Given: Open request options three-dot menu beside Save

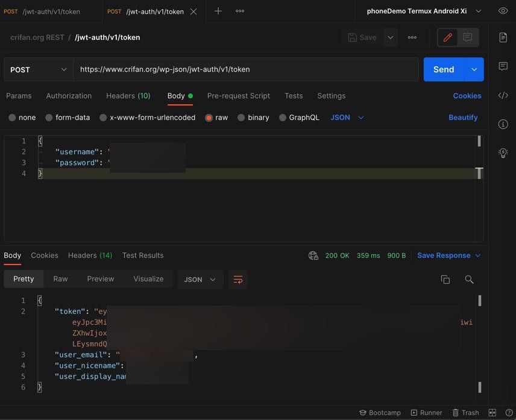Looking at the screenshot, I should tap(412, 37).
